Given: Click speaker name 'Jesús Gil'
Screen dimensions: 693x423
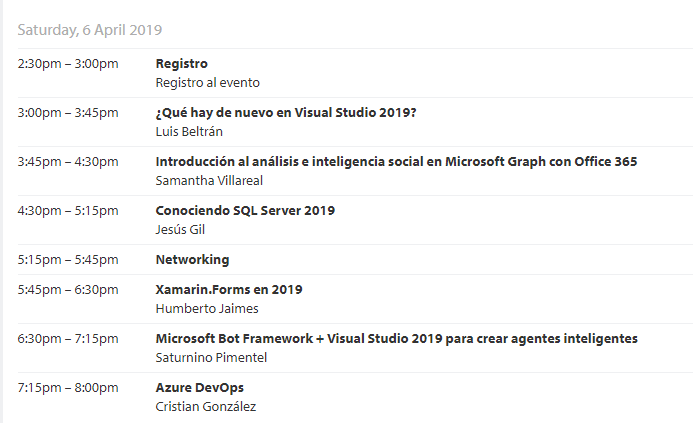Looking at the screenshot, I should (x=180, y=230).
